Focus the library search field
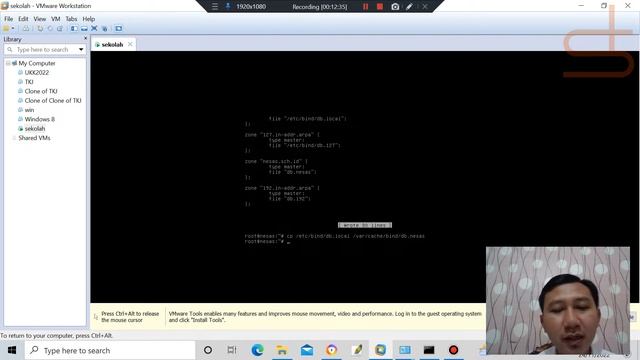 pos(42,49)
